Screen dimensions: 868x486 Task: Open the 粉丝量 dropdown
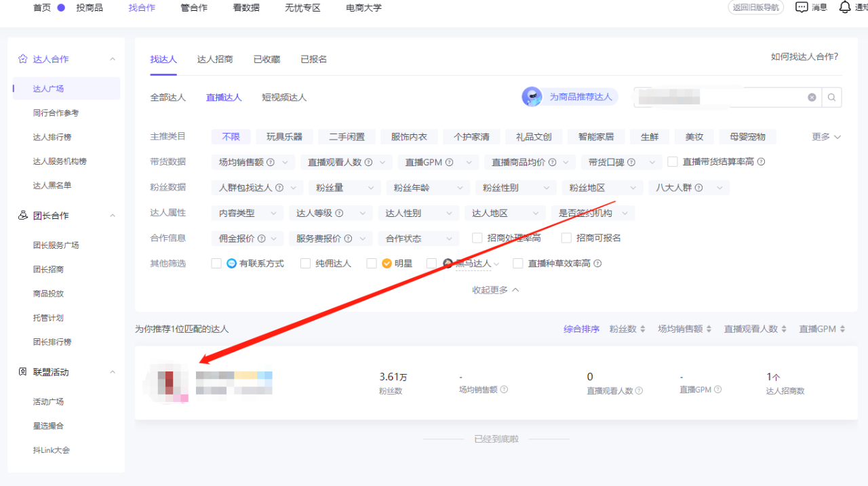point(344,187)
